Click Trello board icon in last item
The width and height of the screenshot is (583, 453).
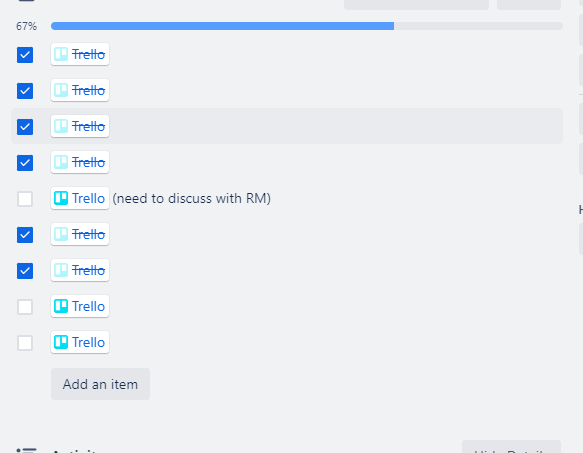click(x=61, y=342)
